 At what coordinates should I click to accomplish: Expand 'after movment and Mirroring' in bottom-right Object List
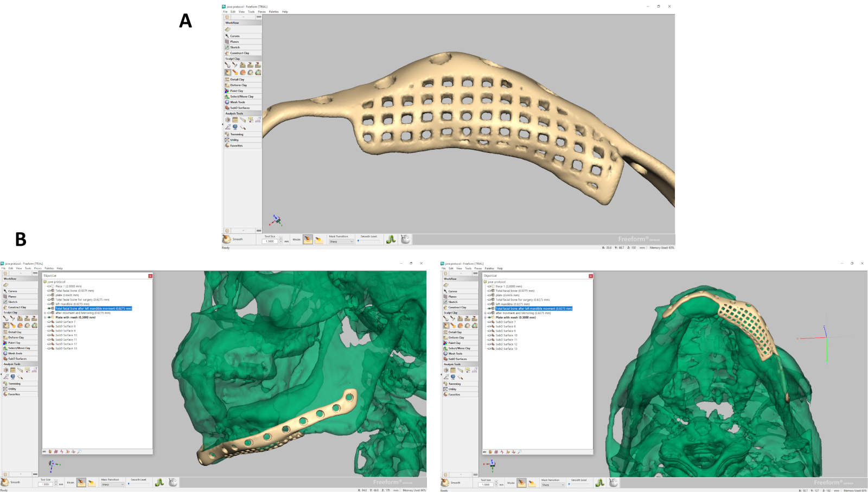click(485, 313)
